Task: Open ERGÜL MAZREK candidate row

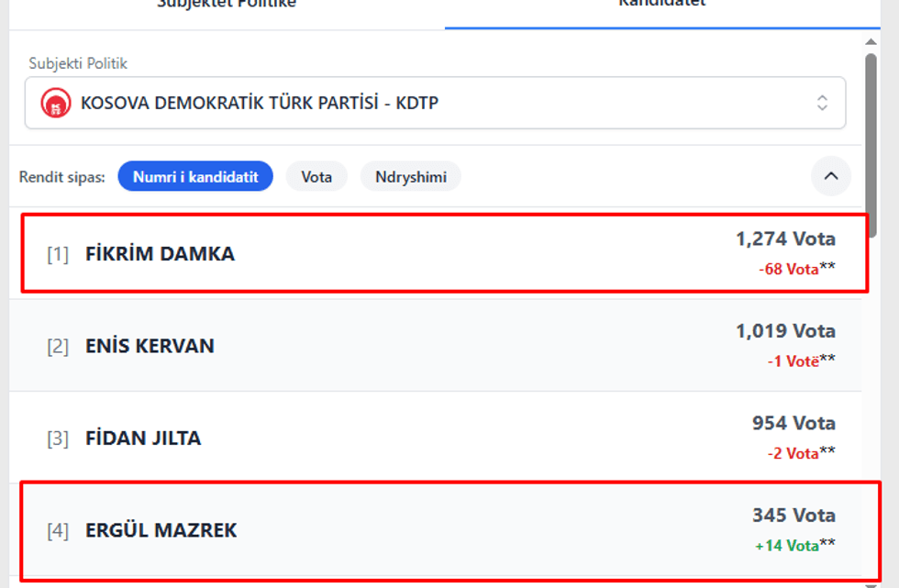Action: [x=161, y=531]
